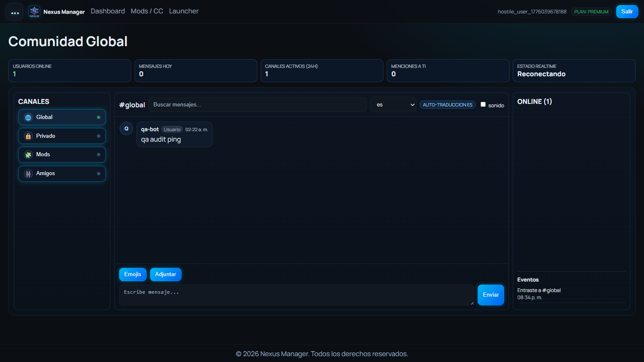The image size is (644, 362).
Task: Click the #global channel header
Action: [132, 105]
